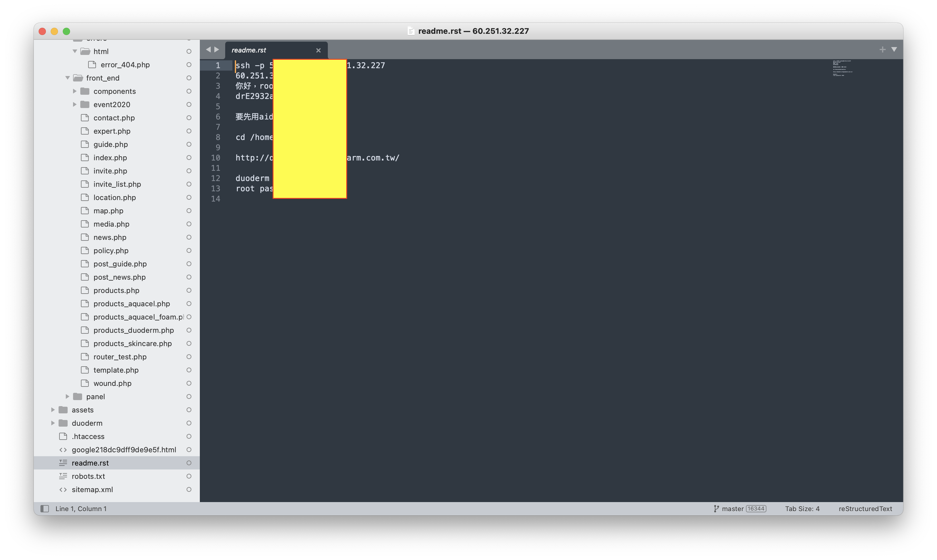Open map.php file

click(x=108, y=211)
